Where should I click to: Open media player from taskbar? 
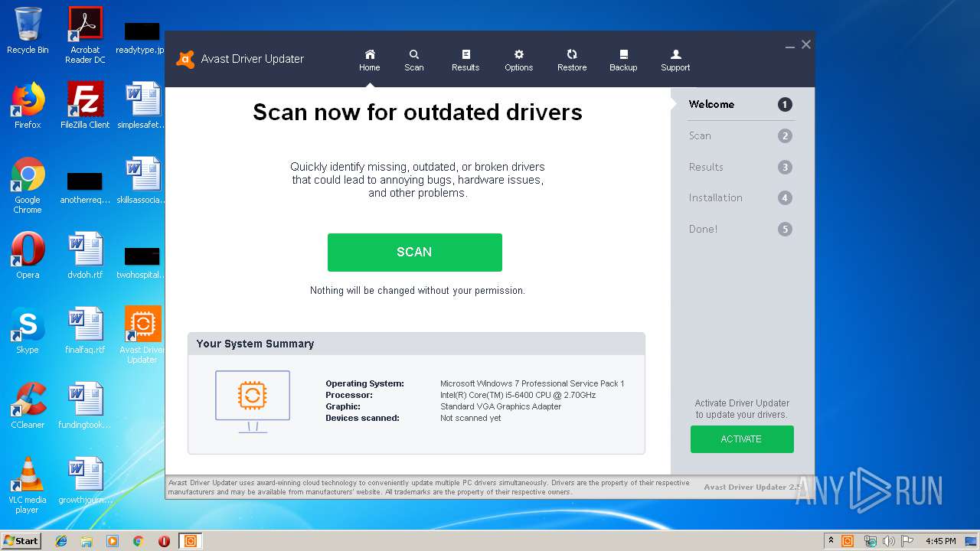[x=113, y=541]
